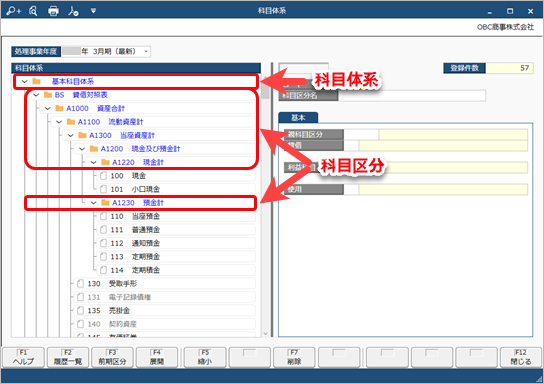Collapse the A1220 現金計 chevron
Viewport: 544px width, 384px height.
pos(93,162)
